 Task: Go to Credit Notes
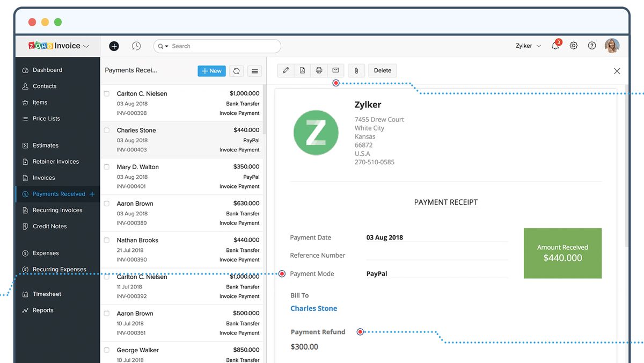point(49,226)
